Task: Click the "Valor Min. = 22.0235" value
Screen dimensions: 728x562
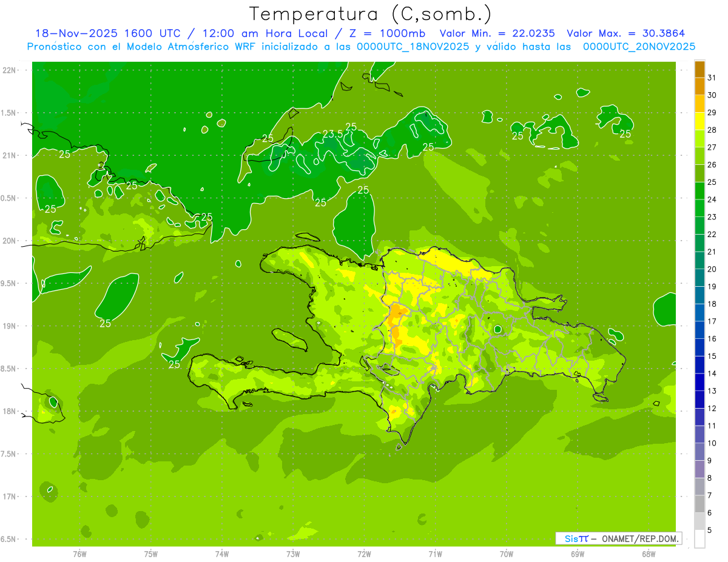Action: [497, 33]
